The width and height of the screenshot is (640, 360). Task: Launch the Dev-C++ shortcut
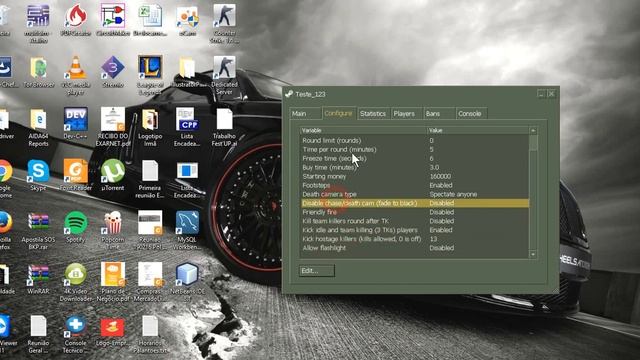[x=76, y=123]
